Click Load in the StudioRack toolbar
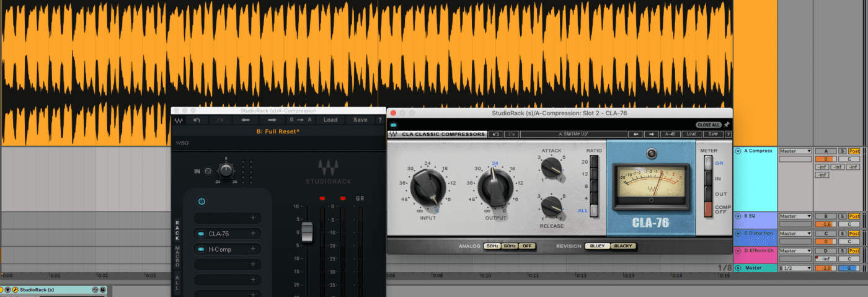Image resolution: width=868 pixels, height=297 pixels. [x=330, y=120]
